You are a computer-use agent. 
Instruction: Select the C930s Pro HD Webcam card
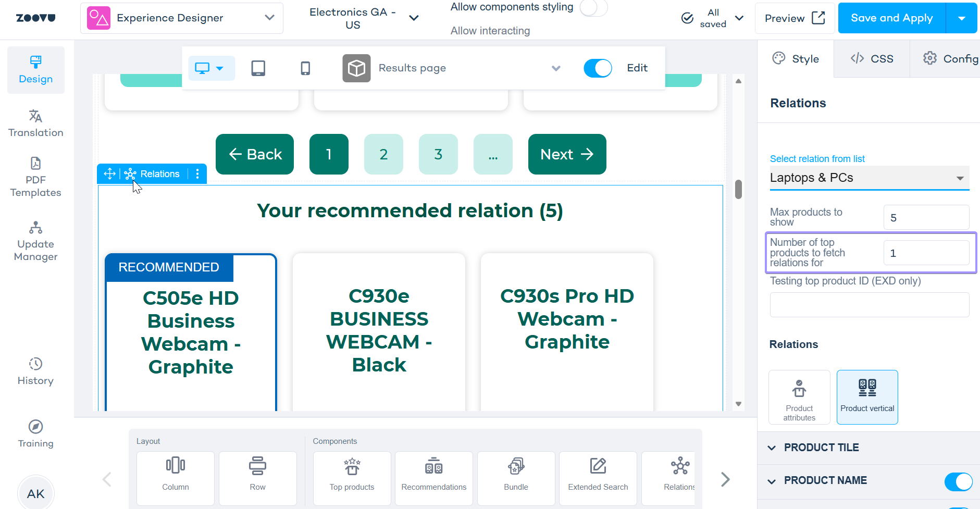click(x=567, y=332)
